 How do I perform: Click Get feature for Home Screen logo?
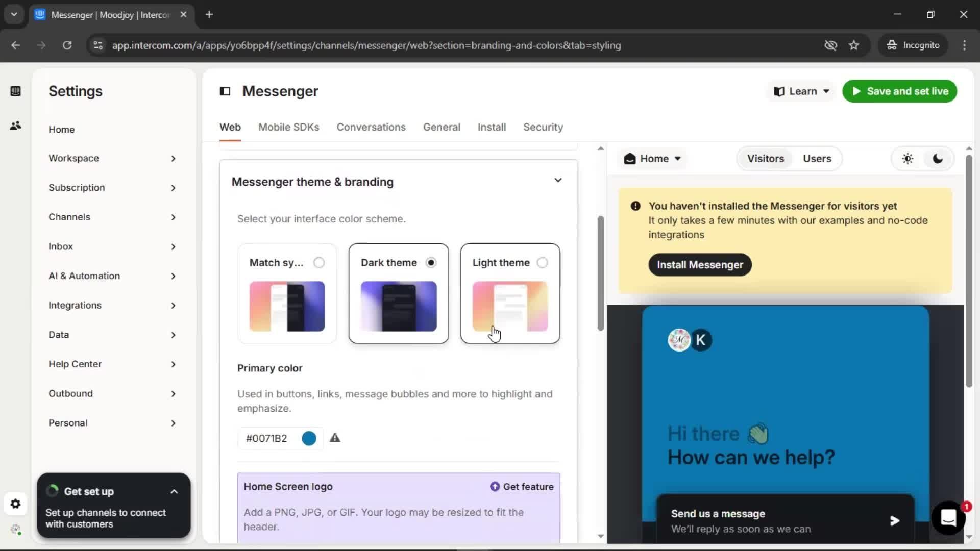pyautogui.click(x=522, y=487)
